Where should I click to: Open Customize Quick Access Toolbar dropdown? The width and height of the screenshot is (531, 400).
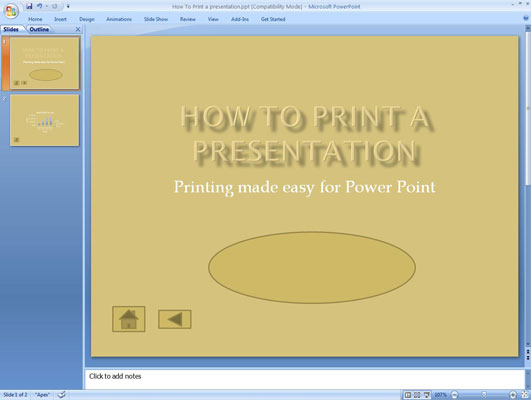(68, 6)
